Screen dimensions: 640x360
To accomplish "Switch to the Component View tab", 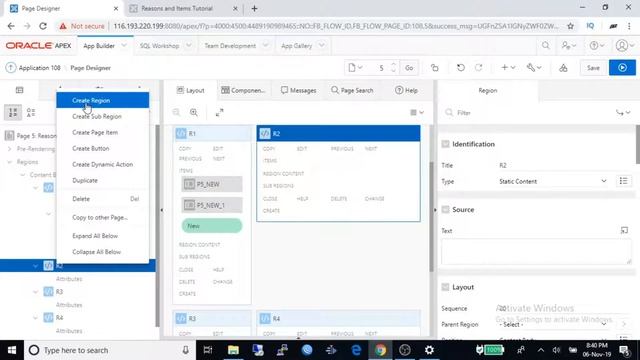I will [x=243, y=90].
